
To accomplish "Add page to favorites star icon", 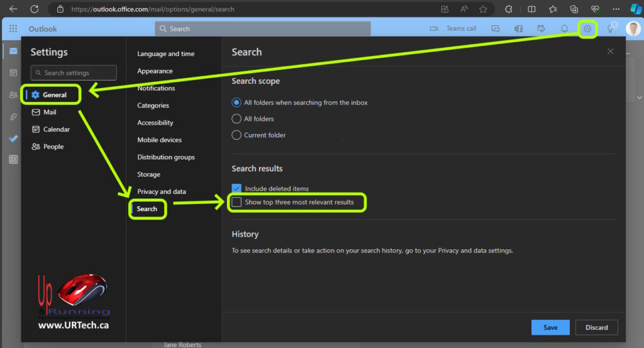I will (x=483, y=9).
